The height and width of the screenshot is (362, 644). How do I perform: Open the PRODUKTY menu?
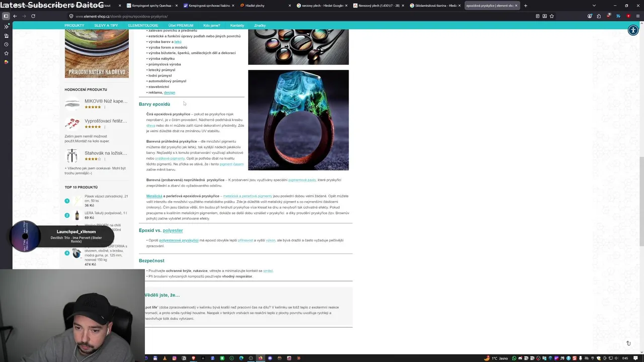point(74,25)
